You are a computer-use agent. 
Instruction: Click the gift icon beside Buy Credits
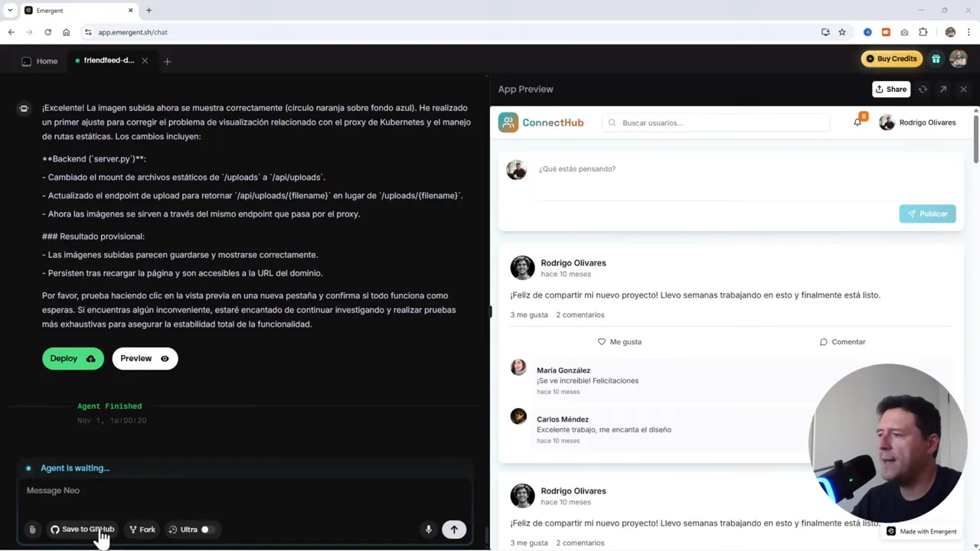tap(936, 58)
